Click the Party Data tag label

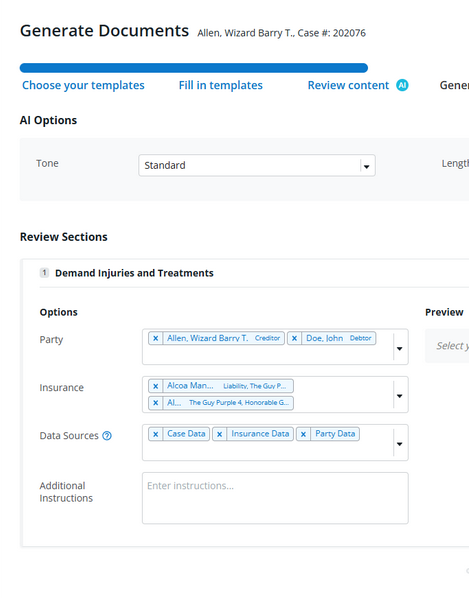click(x=335, y=434)
